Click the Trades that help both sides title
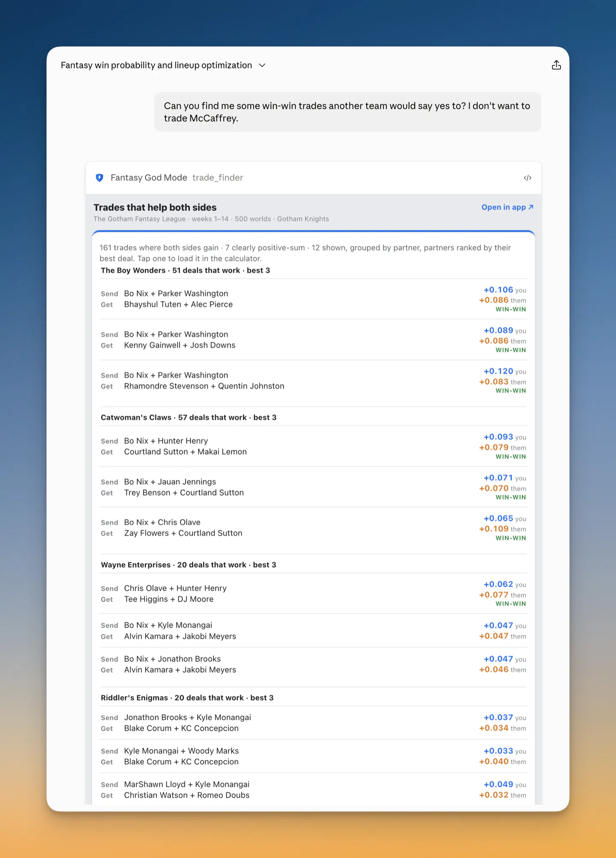Screen dimensions: 616x858 tap(155, 207)
